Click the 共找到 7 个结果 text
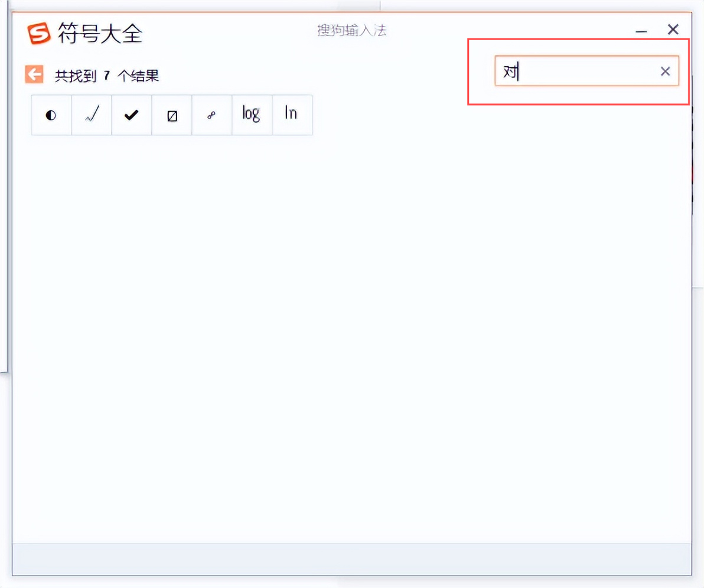 (107, 76)
